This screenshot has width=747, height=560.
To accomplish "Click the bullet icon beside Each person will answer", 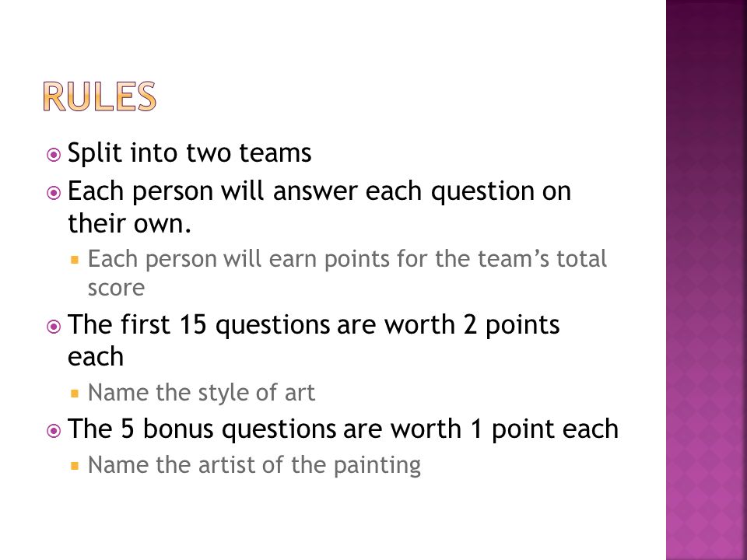I will [x=54, y=193].
